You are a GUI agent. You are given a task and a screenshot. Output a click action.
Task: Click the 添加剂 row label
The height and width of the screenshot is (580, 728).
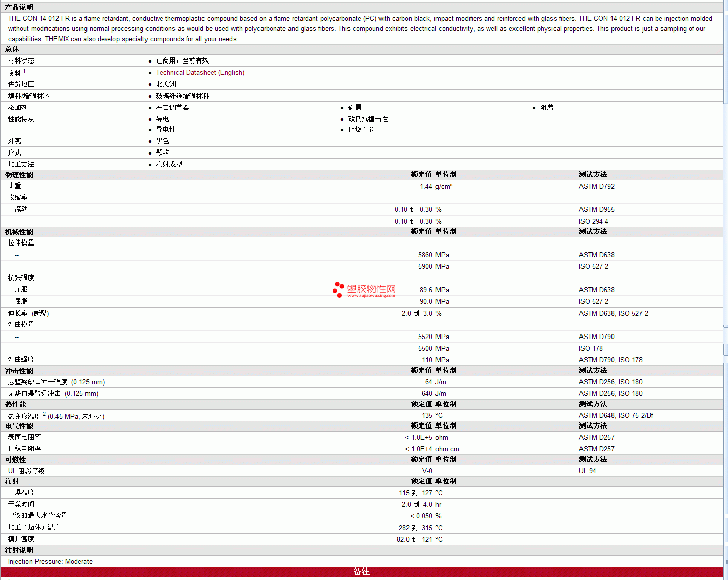click(x=18, y=107)
